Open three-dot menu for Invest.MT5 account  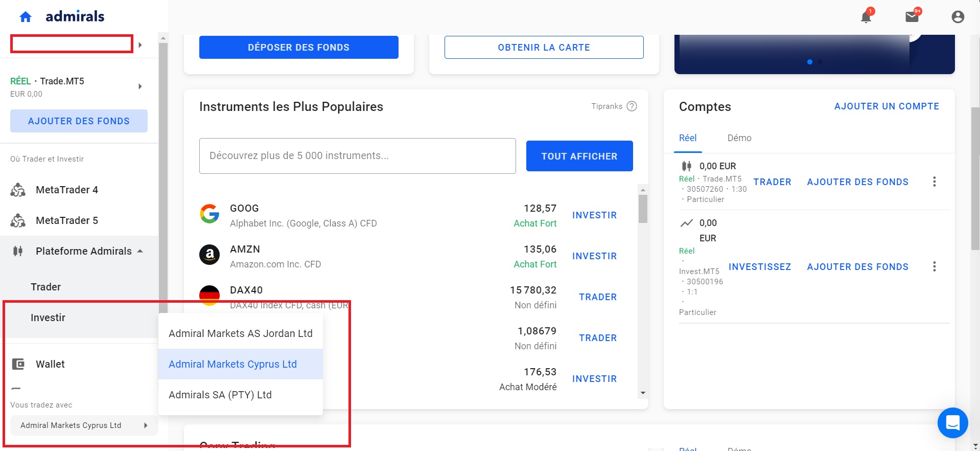(935, 266)
